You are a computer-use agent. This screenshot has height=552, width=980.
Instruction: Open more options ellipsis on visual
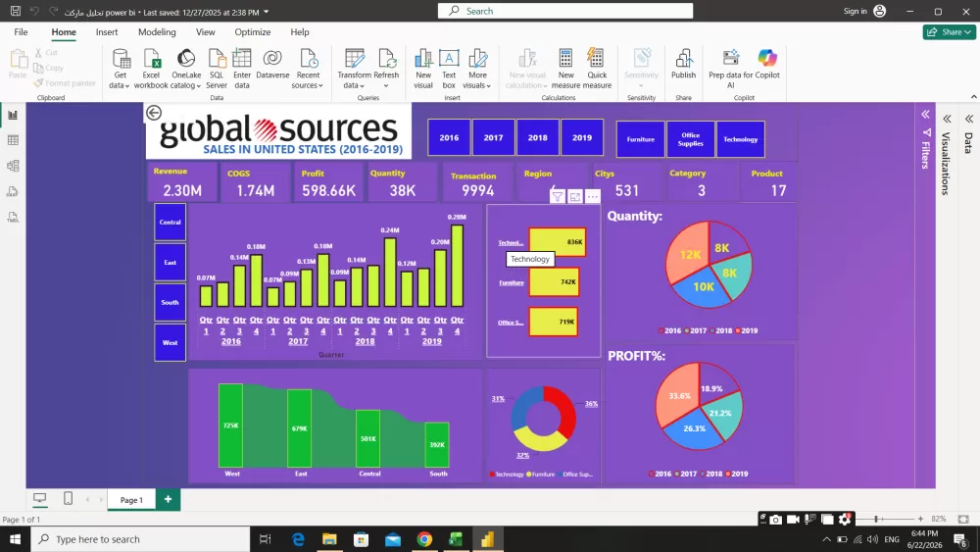593,197
